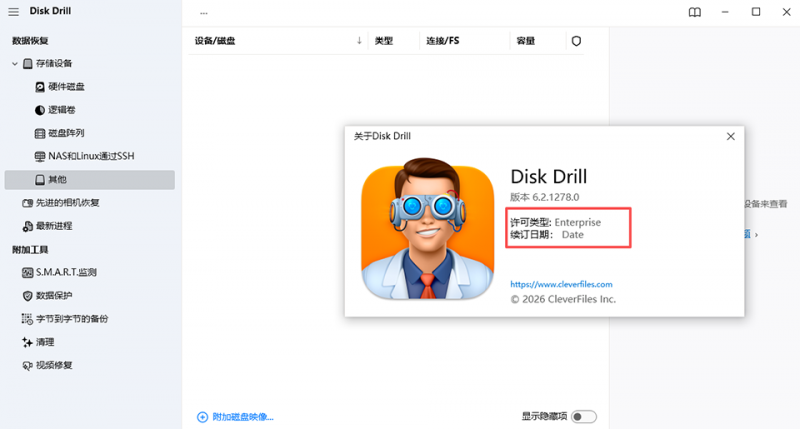Open the book help icon in title bar
The image size is (800, 429).
[x=694, y=12]
